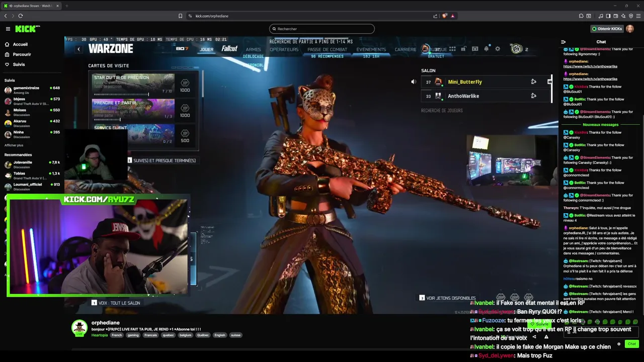Expand followed list with Afficher plus
644x362 pixels.
coord(14,145)
